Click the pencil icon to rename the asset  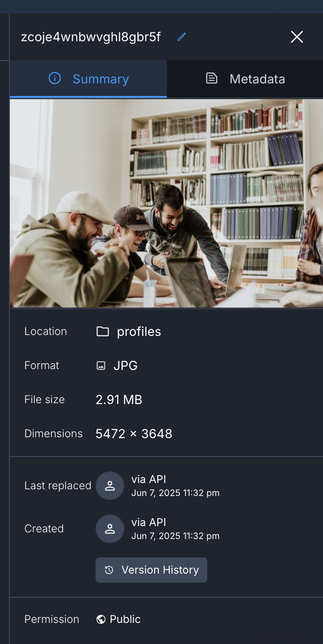tap(182, 37)
